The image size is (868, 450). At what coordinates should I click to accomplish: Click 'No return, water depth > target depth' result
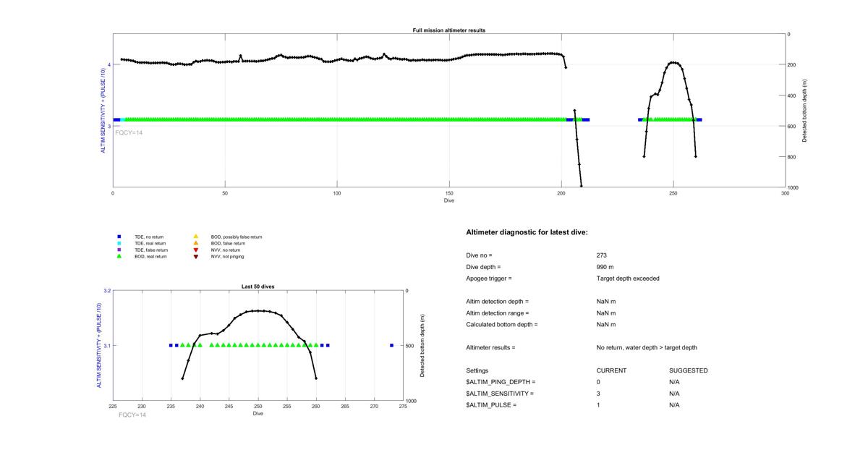647,348
